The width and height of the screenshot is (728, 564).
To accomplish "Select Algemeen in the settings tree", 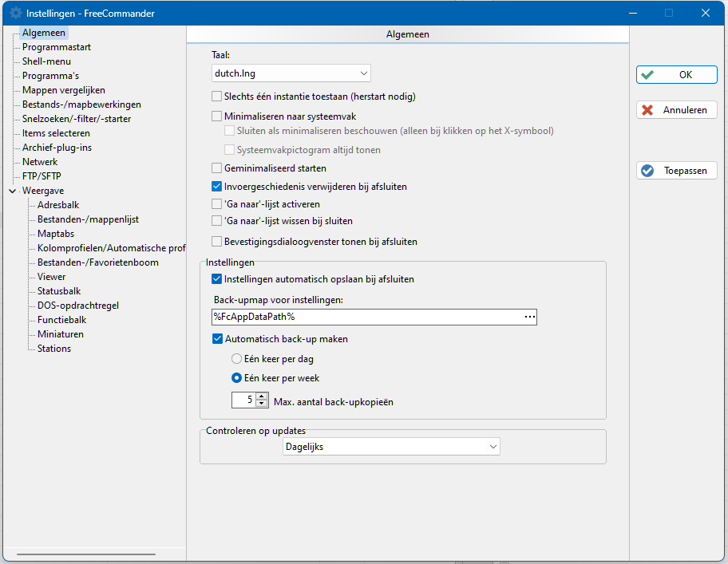I will click(44, 33).
